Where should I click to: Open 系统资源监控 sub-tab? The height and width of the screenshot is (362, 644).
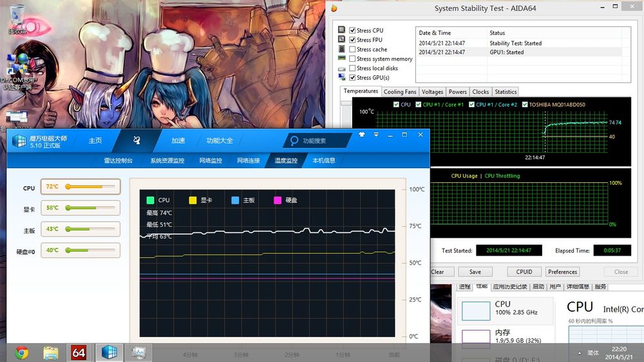[x=167, y=160]
